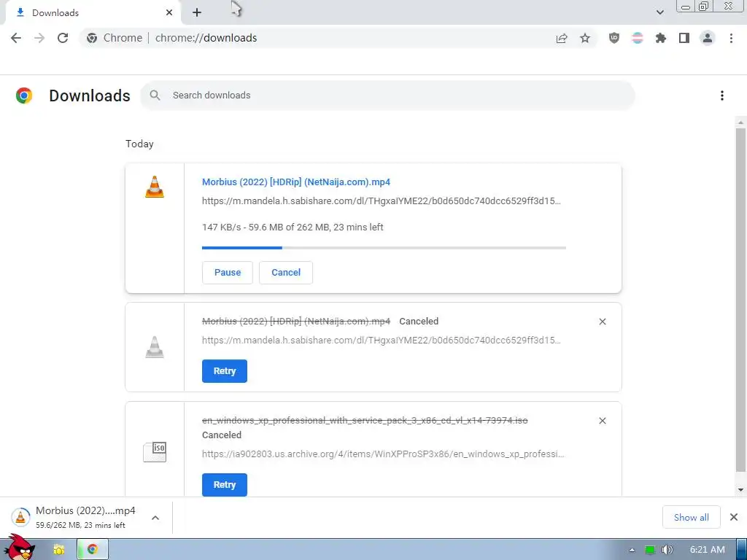Select the Downloads browser tab
Screen dimensions: 747x560
pyautogui.click(x=93, y=13)
